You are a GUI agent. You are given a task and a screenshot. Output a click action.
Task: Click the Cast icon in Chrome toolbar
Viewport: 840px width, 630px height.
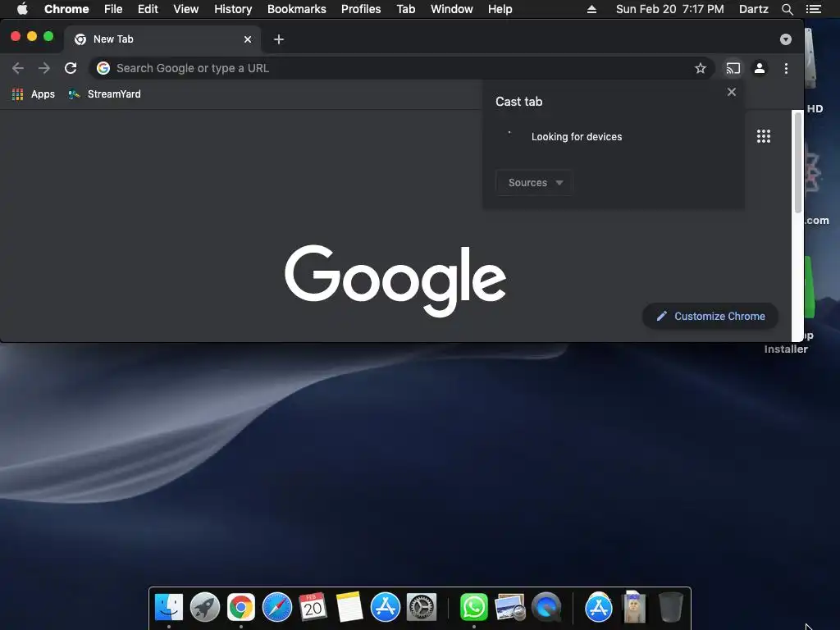click(733, 69)
